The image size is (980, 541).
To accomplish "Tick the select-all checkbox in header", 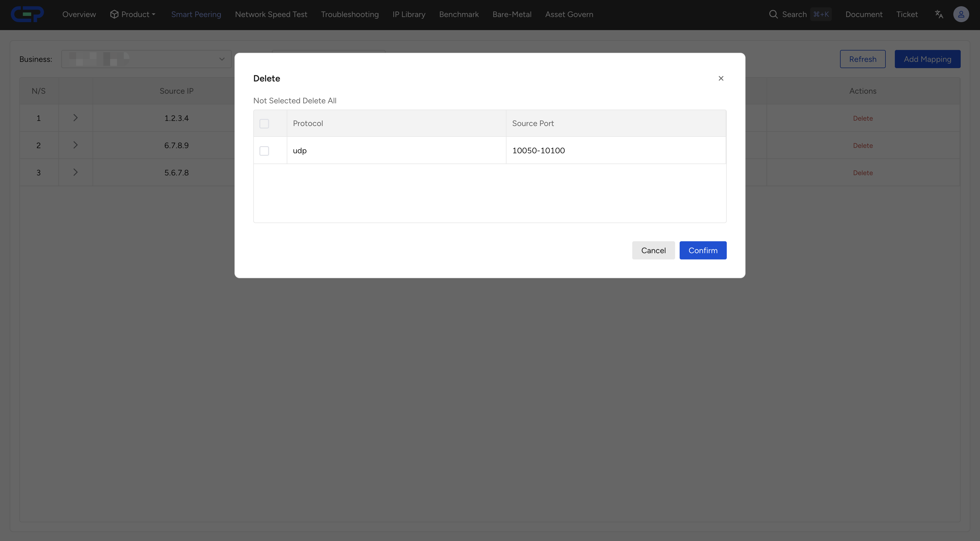I will 264,124.
